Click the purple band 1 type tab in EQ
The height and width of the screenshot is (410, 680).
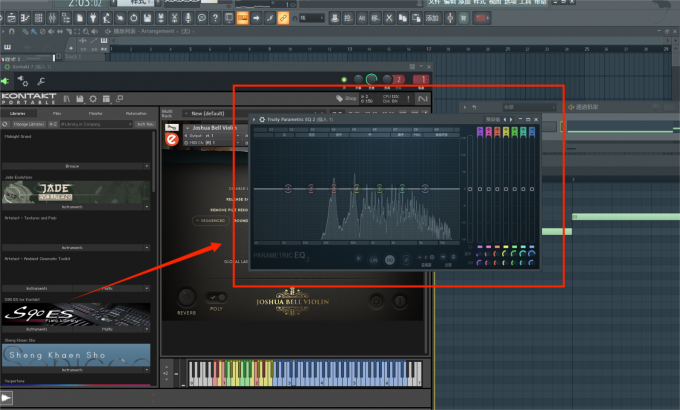click(480, 132)
